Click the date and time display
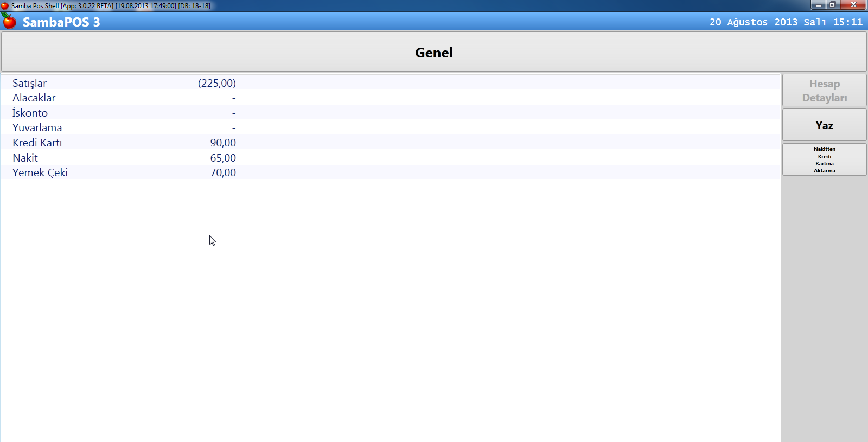 [x=786, y=22]
